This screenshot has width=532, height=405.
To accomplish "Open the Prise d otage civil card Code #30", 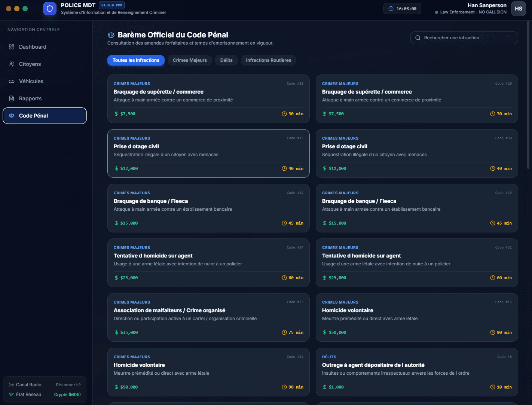I will click(417, 153).
